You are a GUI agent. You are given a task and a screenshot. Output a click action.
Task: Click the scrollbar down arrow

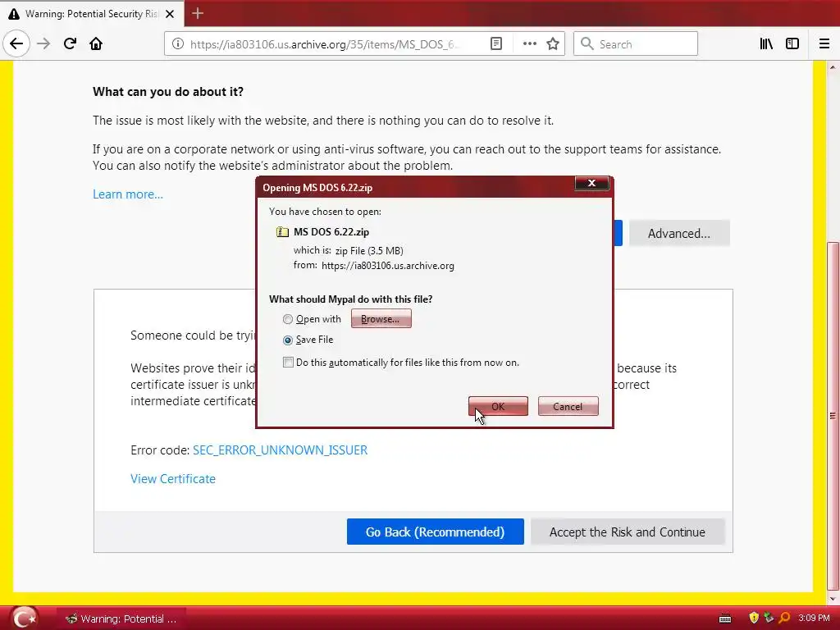(x=832, y=599)
